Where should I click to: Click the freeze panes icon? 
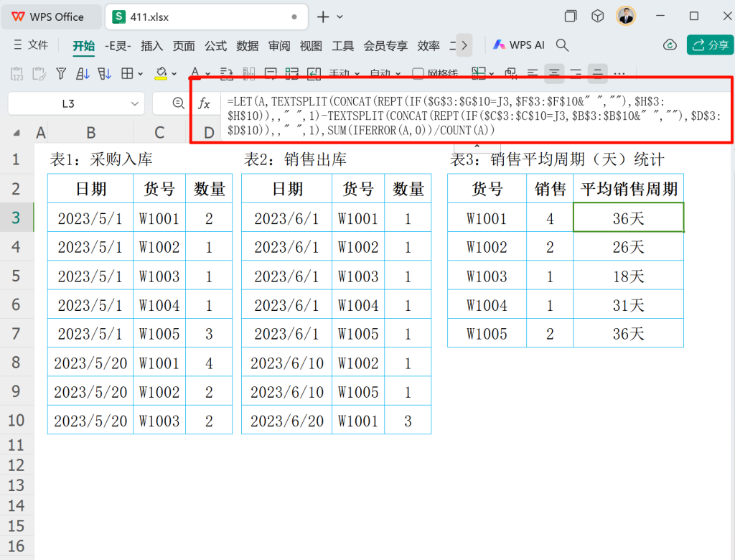click(478, 74)
